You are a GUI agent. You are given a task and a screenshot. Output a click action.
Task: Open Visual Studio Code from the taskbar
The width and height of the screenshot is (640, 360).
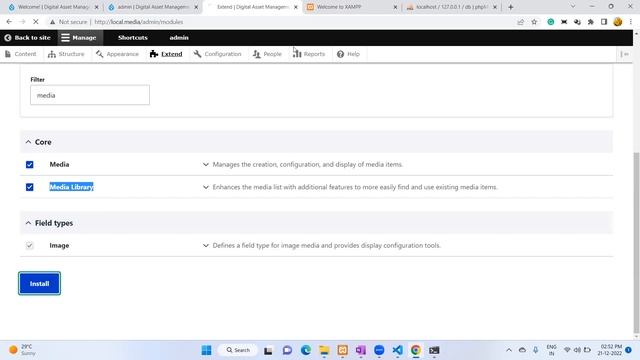(x=398, y=350)
